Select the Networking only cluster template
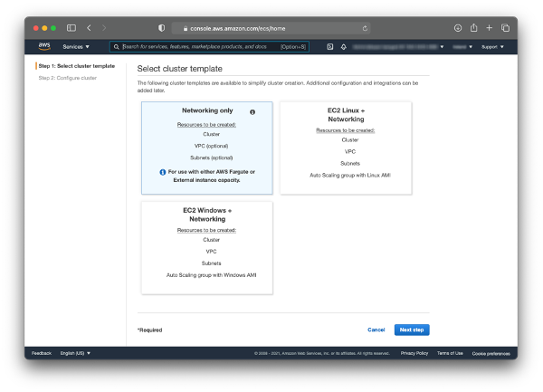543x392 pixels. (x=206, y=147)
